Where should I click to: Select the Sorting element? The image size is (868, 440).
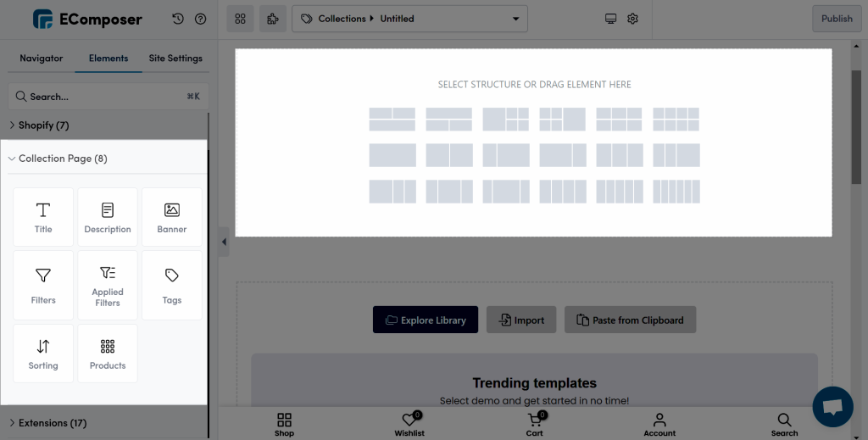(43, 354)
